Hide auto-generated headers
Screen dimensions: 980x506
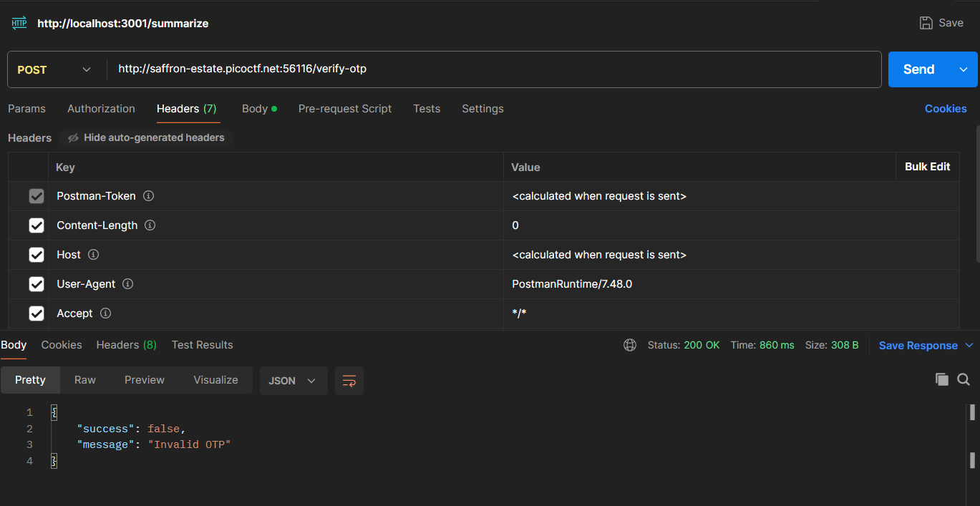[x=146, y=137]
